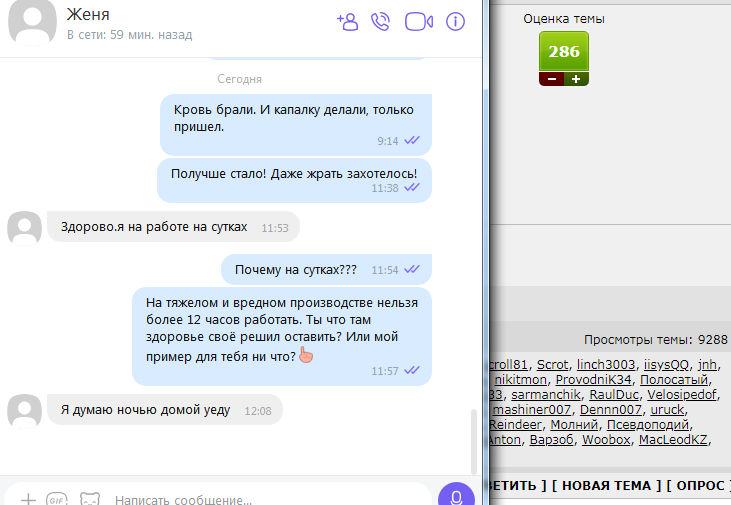Viewport: 731px width, 505px height.
Task: Click contact name 'Женя' in header
Action: [88, 14]
